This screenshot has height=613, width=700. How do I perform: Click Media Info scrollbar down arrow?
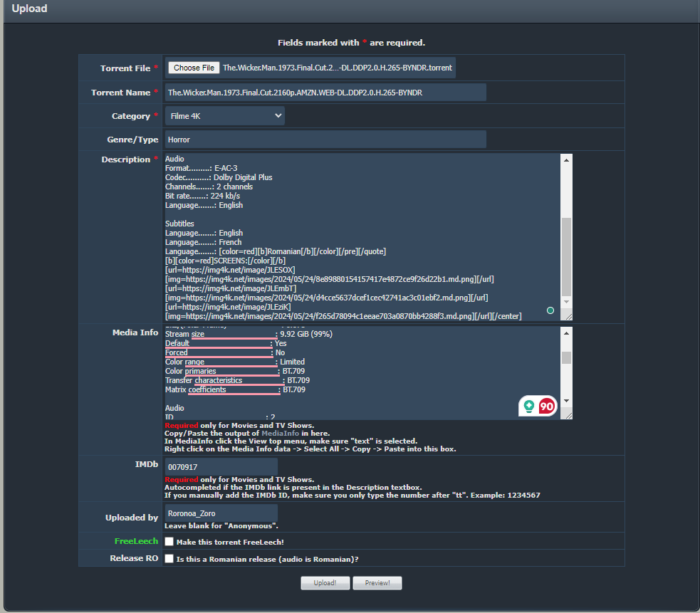point(566,401)
